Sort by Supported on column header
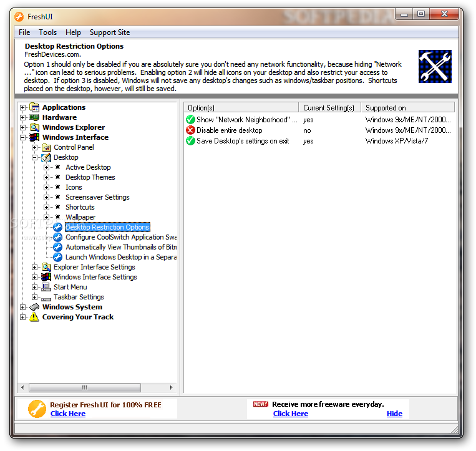 [x=408, y=108]
